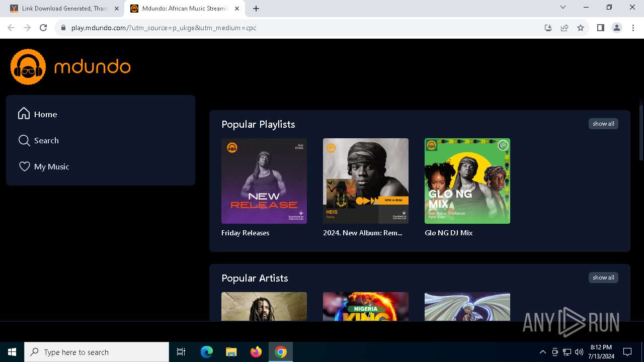Show hidden system tray icons

tap(542, 352)
